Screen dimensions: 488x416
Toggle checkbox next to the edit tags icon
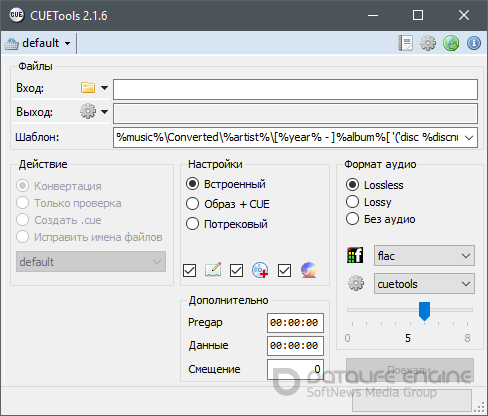(189, 270)
